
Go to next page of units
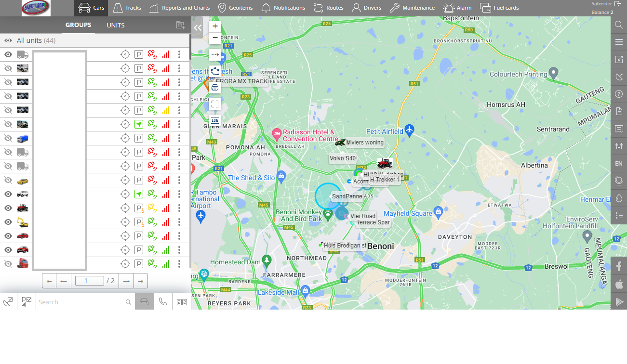(x=126, y=281)
